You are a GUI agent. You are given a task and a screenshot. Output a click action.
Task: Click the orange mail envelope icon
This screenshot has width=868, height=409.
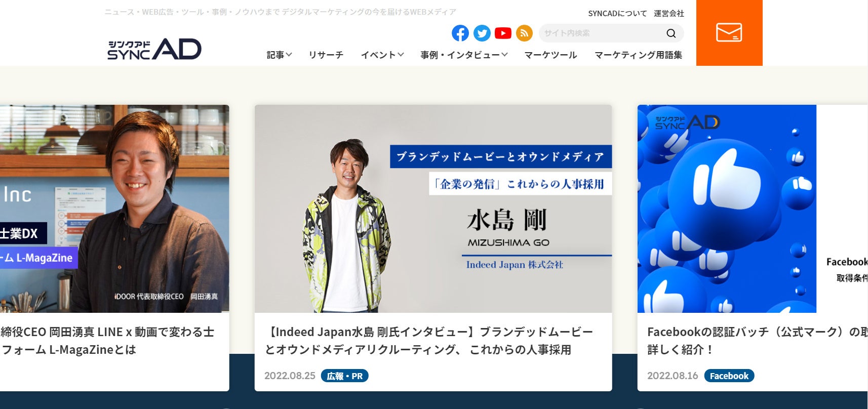tap(729, 32)
